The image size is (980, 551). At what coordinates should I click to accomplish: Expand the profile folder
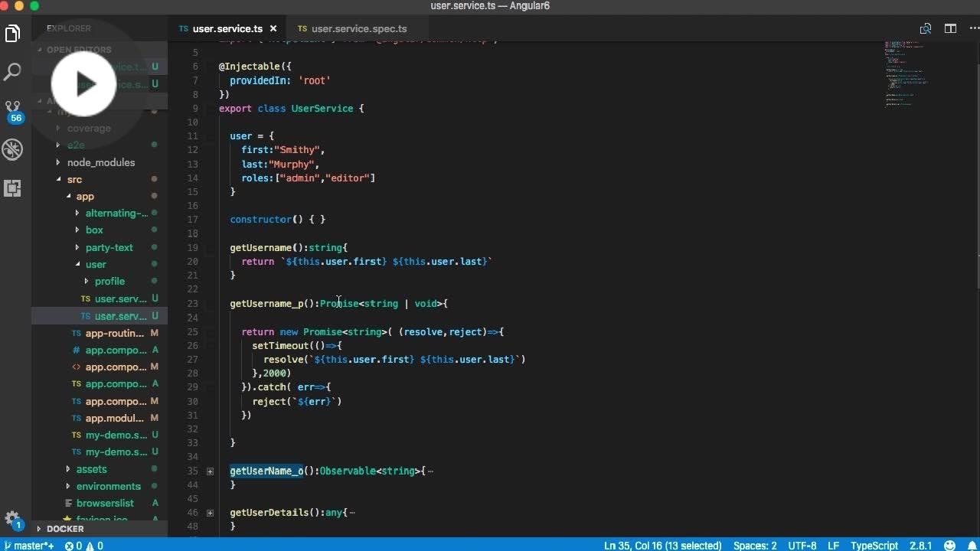(86, 282)
